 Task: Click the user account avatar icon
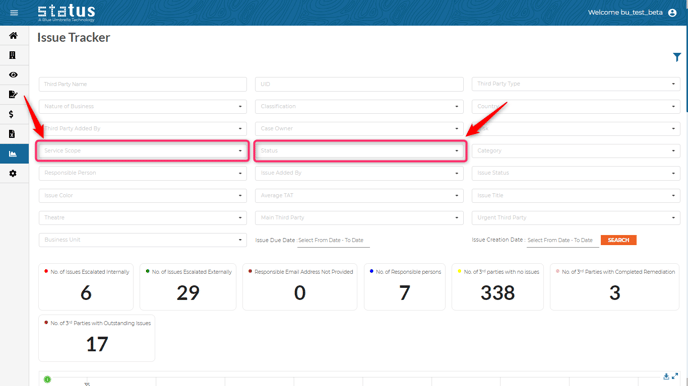point(672,13)
